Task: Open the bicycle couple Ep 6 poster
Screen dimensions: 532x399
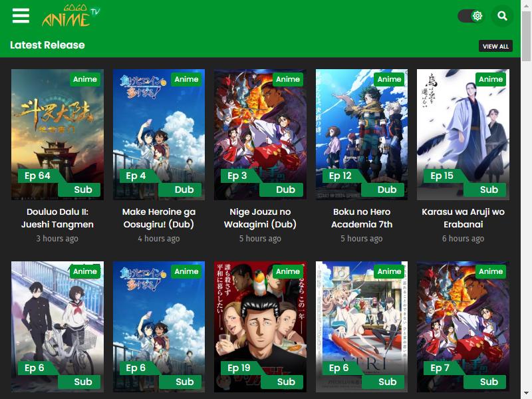Action: pos(57,327)
